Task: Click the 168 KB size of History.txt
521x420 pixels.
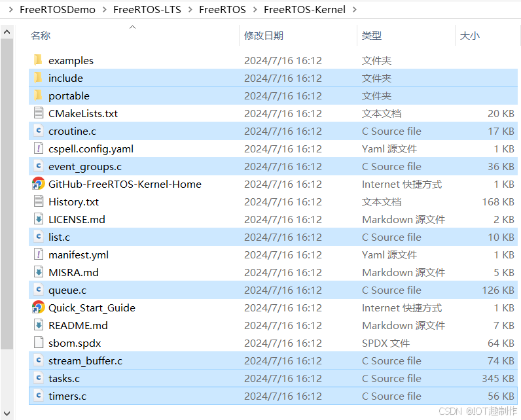Action: (x=498, y=201)
